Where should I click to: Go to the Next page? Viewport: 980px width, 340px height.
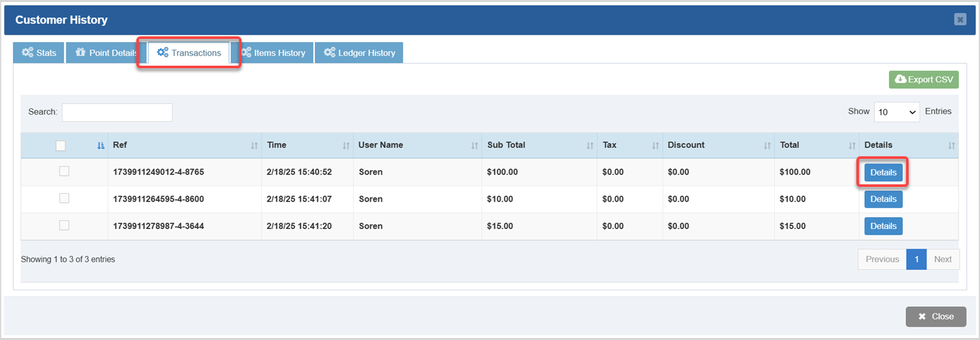click(943, 259)
